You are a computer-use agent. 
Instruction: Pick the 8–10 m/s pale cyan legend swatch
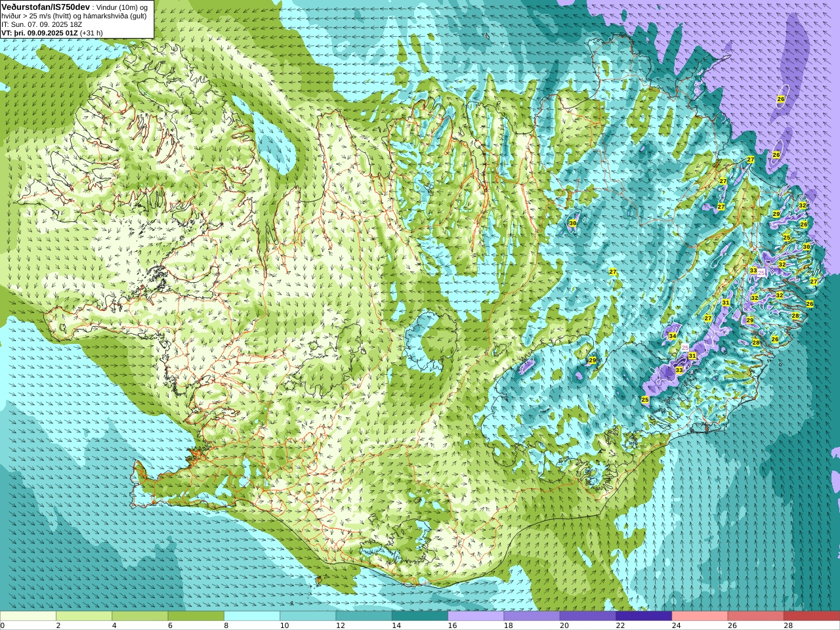pyautogui.click(x=252, y=616)
